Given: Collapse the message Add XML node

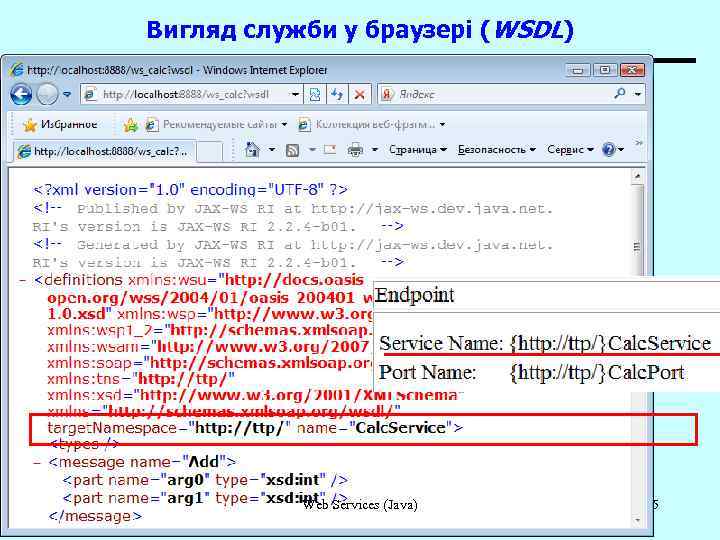Looking at the screenshot, I should click(x=37, y=462).
